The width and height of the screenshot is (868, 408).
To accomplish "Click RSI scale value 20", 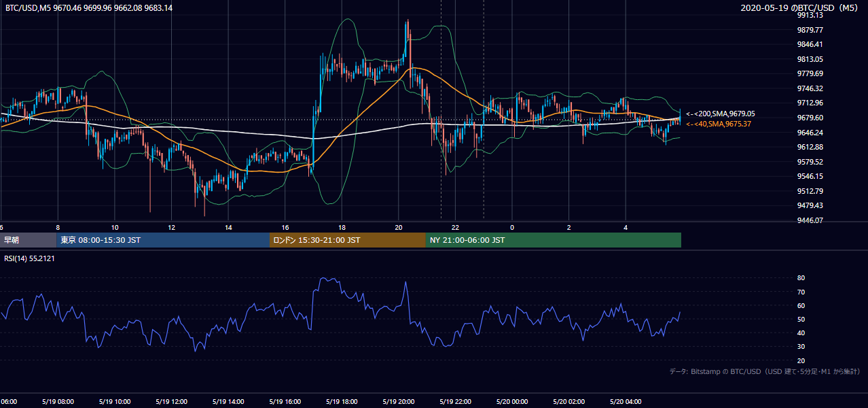I will pos(801,360).
